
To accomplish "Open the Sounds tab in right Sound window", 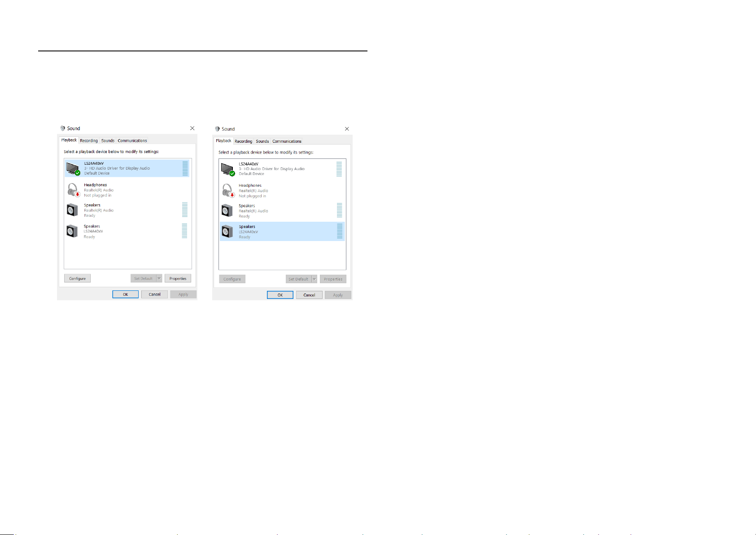I will (262, 141).
